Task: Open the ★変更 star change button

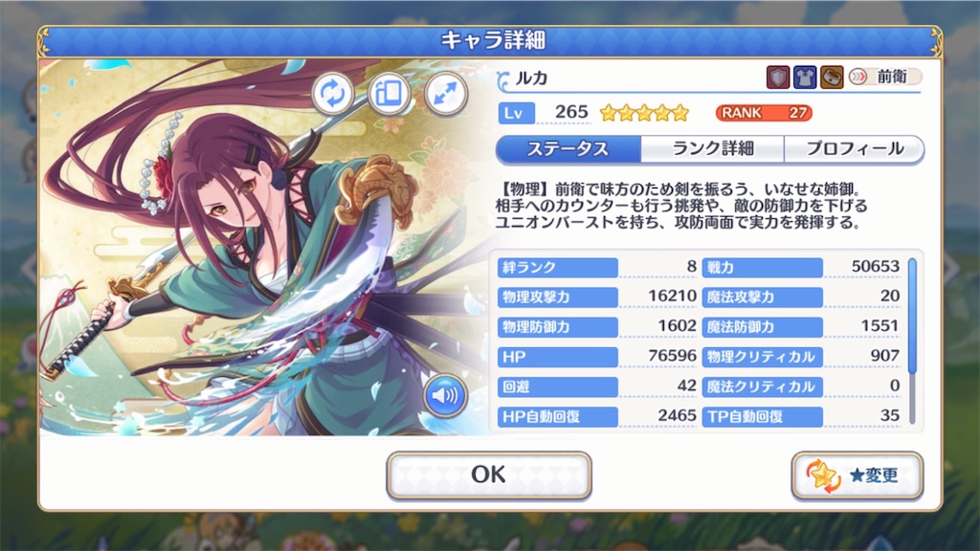Action: [x=857, y=476]
